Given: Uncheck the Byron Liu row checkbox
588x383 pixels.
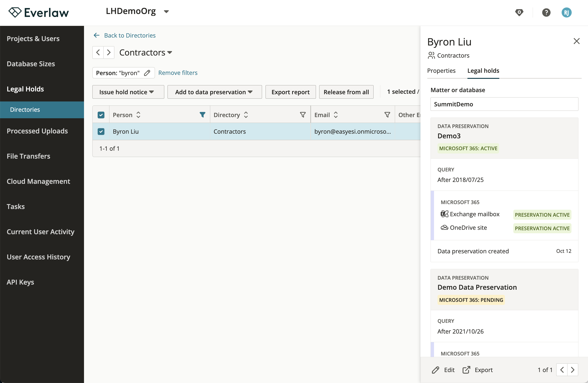Looking at the screenshot, I should pyautogui.click(x=101, y=131).
